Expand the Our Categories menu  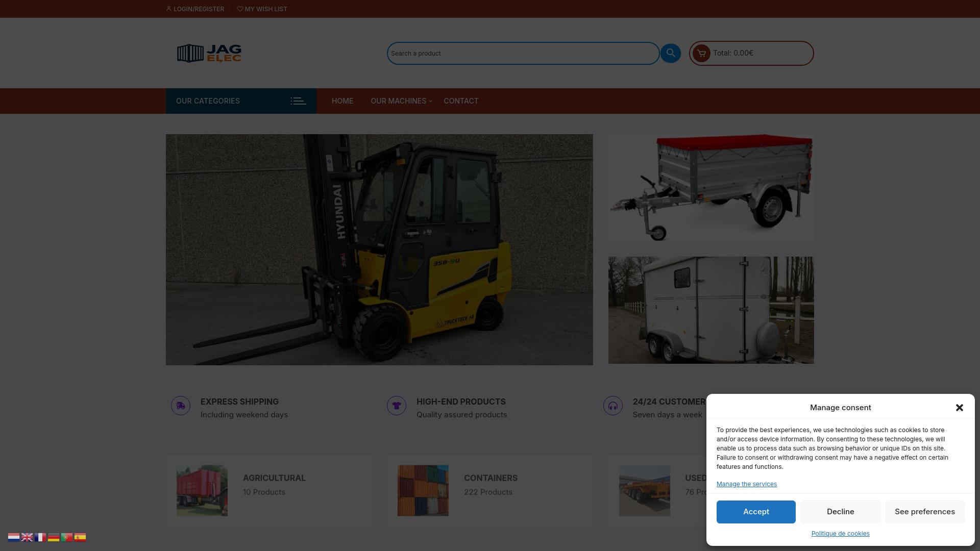(x=241, y=101)
